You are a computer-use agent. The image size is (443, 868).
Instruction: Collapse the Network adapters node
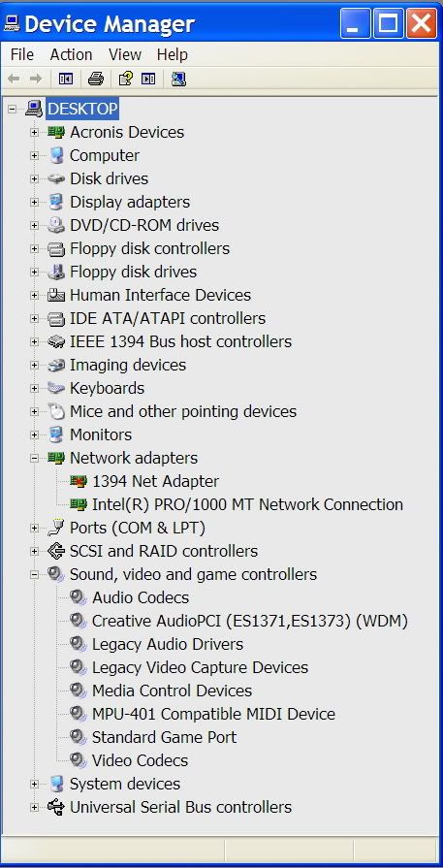(x=34, y=458)
